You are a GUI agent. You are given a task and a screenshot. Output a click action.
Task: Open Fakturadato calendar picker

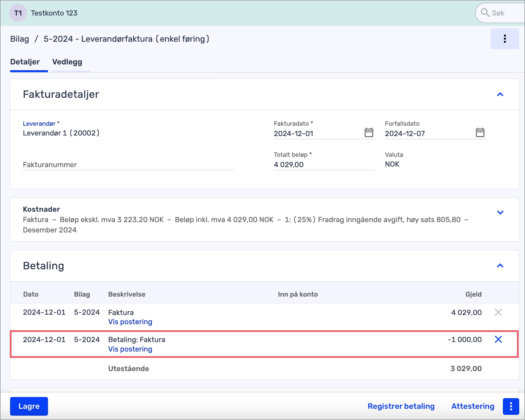(x=369, y=133)
